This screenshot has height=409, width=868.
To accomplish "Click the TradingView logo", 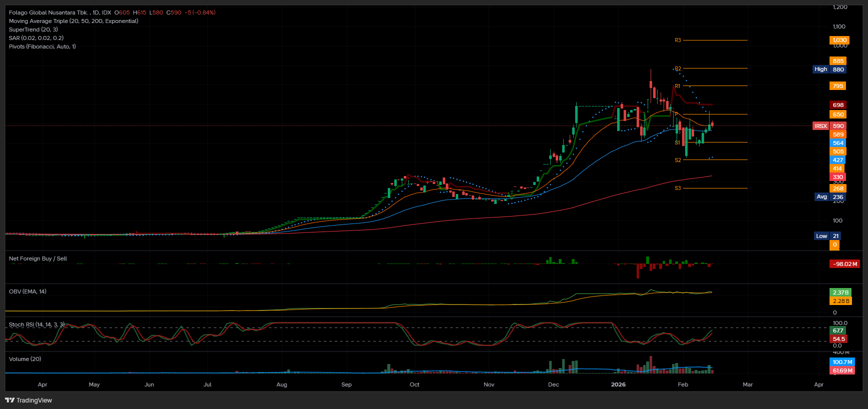I will pos(28,400).
